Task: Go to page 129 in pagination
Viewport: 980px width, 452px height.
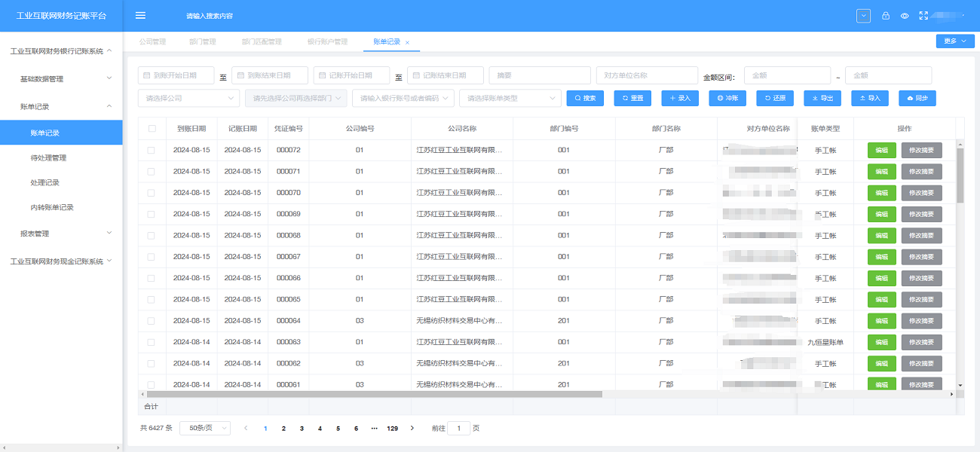Action: 392,428
